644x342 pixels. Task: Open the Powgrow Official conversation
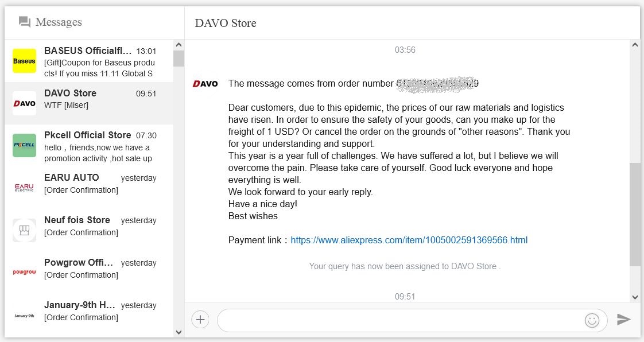(x=89, y=273)
